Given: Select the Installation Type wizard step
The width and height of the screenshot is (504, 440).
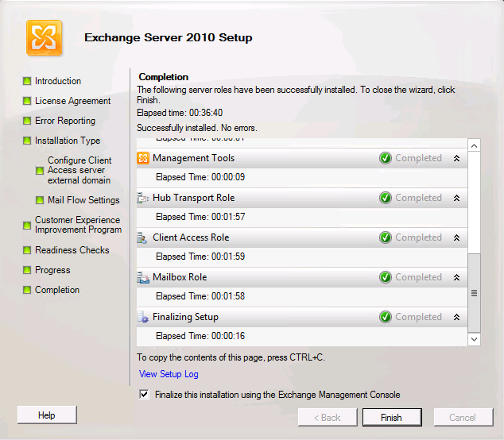Looking at the screenshot, I should point(68,141).
